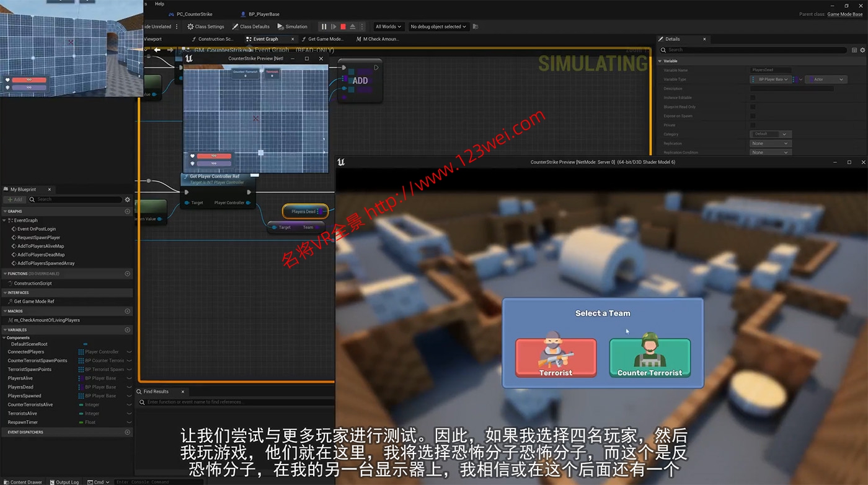Stop simulation with the red square button
This screenshot has width=868, height=485.
343,27
